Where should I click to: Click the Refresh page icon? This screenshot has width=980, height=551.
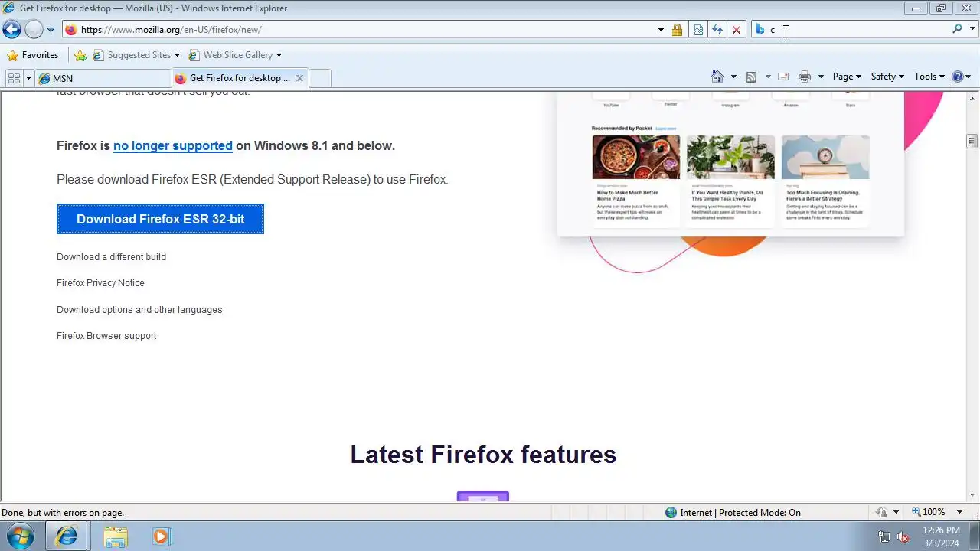(717, 30)
